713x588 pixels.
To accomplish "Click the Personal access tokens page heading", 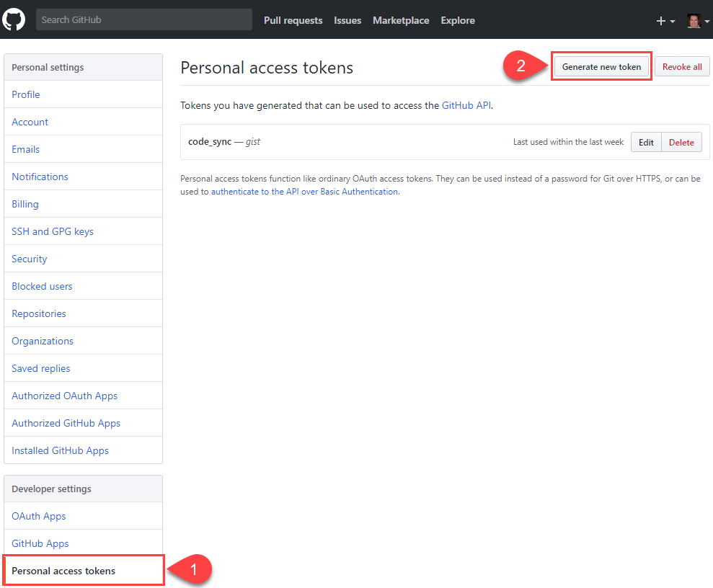I will pyautogui.click(x=267, y=68).
